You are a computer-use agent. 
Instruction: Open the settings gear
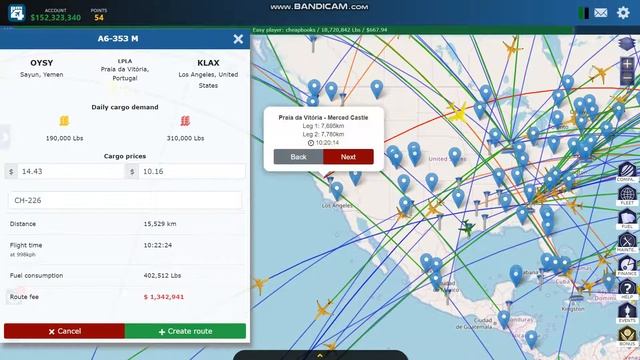click(x=623, y=13)
